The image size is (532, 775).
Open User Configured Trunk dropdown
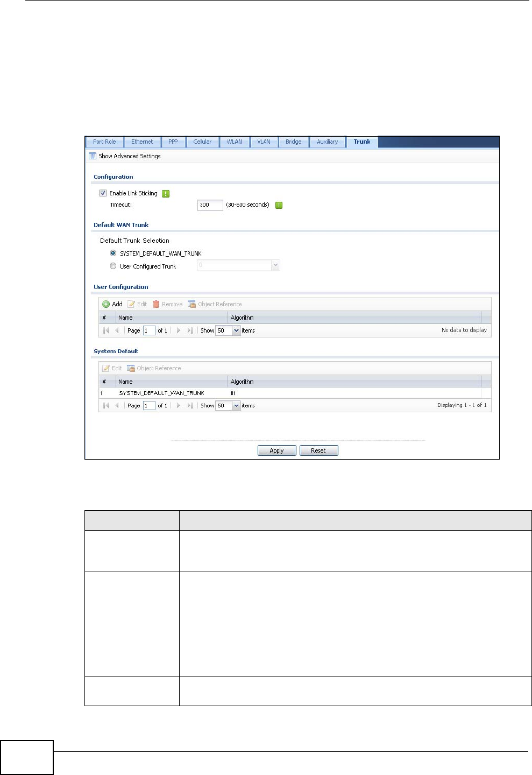(x=238, y=265)
